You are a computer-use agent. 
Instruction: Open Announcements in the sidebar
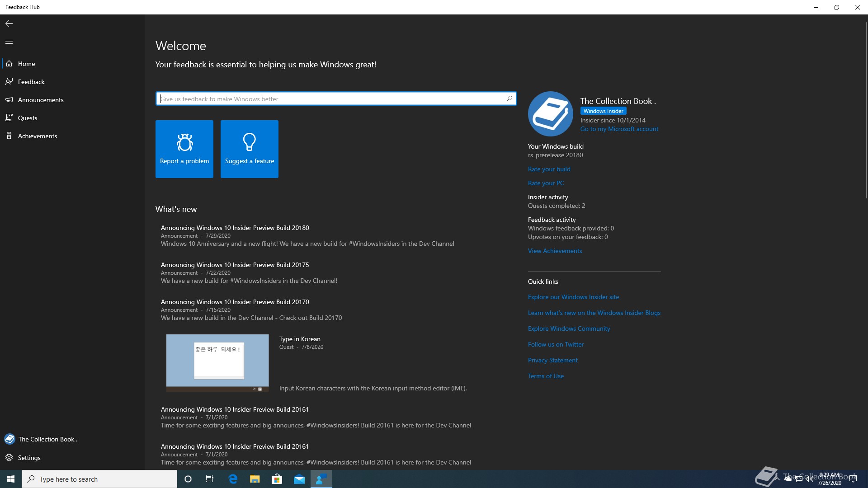point(41,100)
